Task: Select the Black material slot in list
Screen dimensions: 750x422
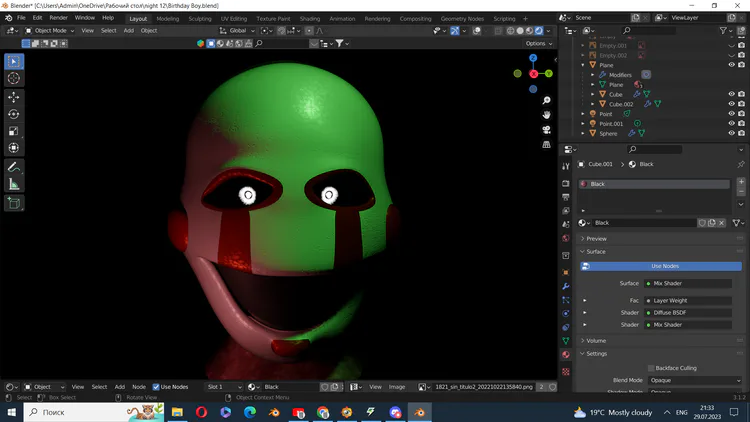Action: (x=654, y=184)
